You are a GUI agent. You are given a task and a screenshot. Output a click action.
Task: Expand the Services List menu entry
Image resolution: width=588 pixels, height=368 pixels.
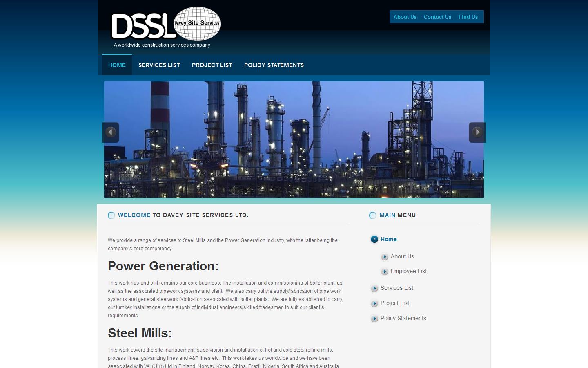tap(396, 288)
